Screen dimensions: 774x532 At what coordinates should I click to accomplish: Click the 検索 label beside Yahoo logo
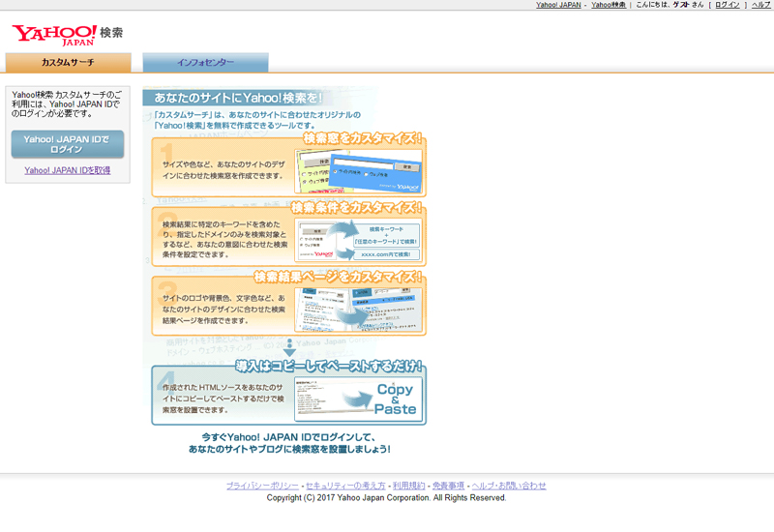click(111, 33)
